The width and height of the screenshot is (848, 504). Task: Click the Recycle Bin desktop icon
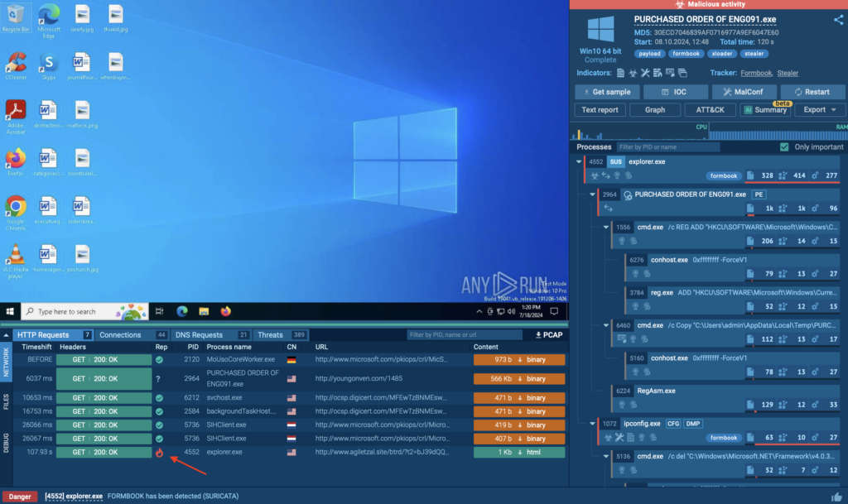(x=15, y=18)
